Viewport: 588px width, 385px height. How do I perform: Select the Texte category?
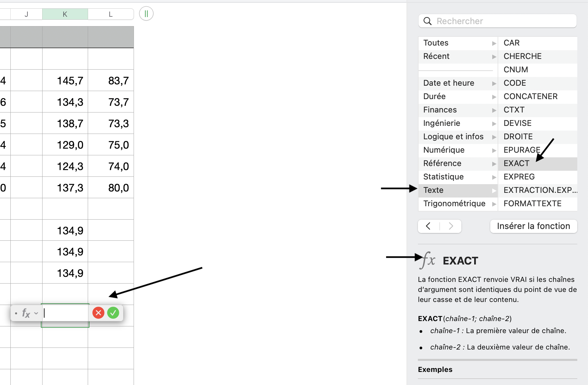(433, 190)
